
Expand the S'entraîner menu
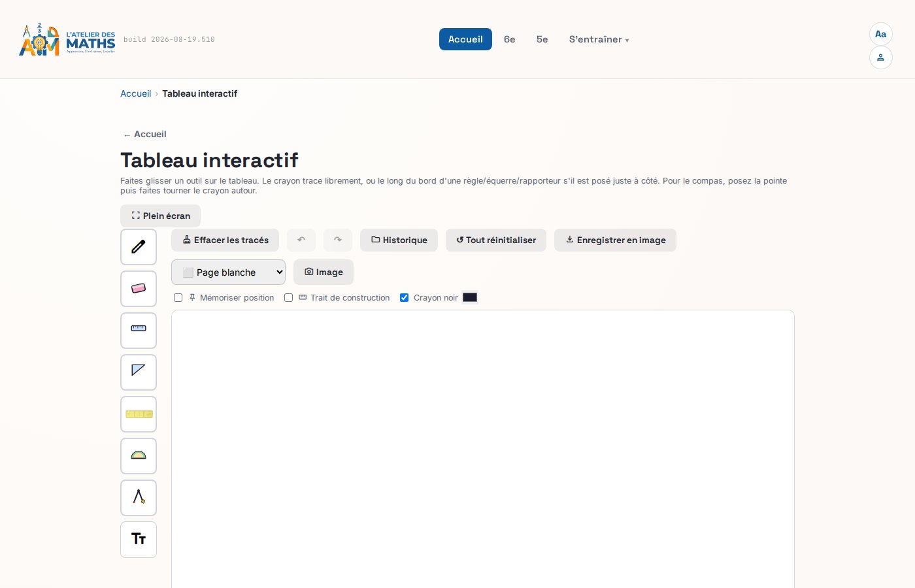click(x=599, y=39)
